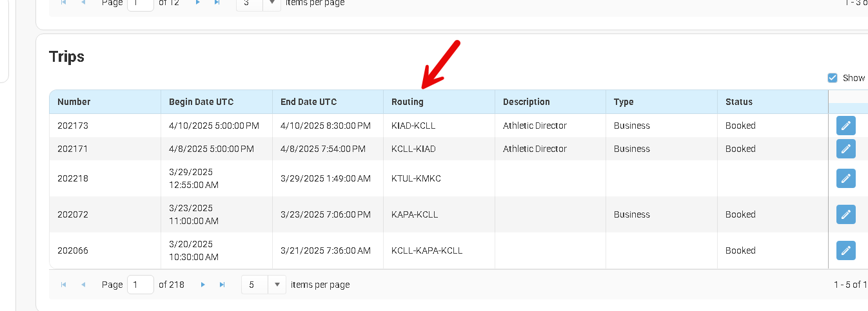Screen dimensions: 868x311
Task: Sort trips by the Routing column header
Action: coord(408,102)
